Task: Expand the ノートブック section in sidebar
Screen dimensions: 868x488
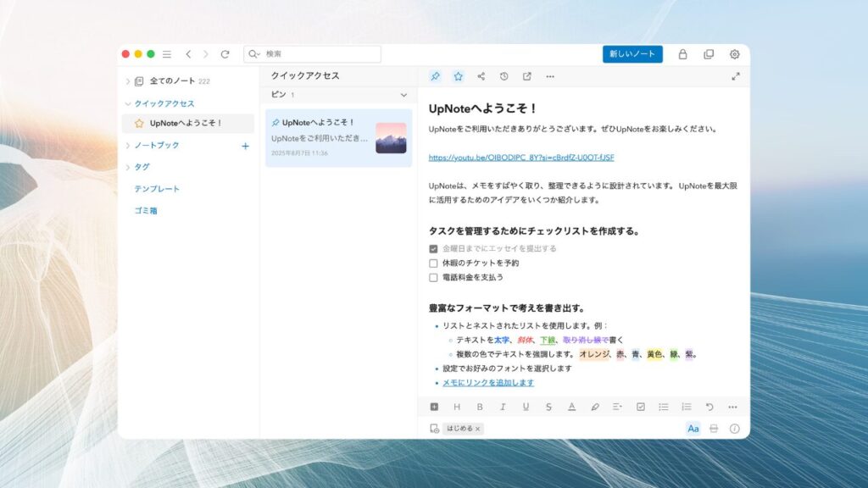Action: 128,146
